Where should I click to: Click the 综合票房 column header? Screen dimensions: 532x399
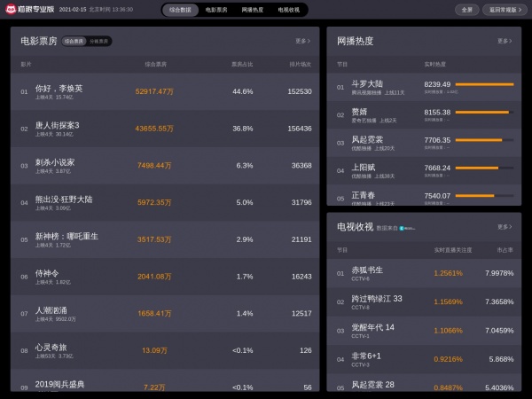156,64
